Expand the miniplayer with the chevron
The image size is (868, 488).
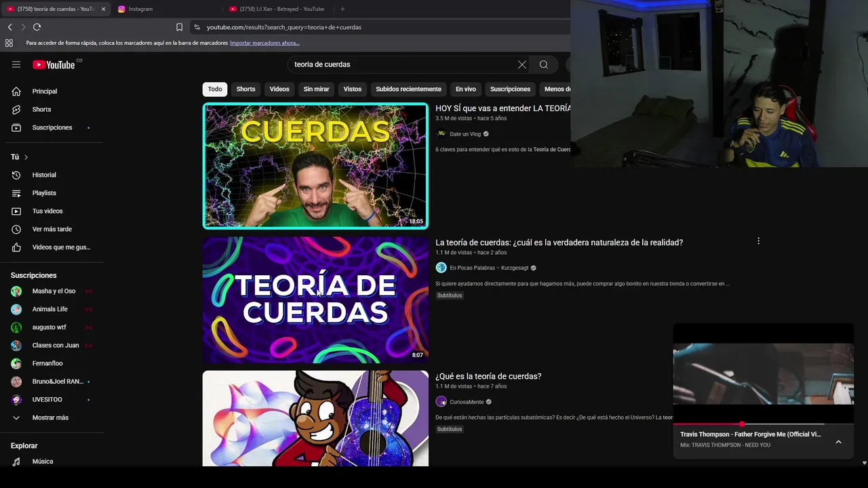tap(838, 442)
